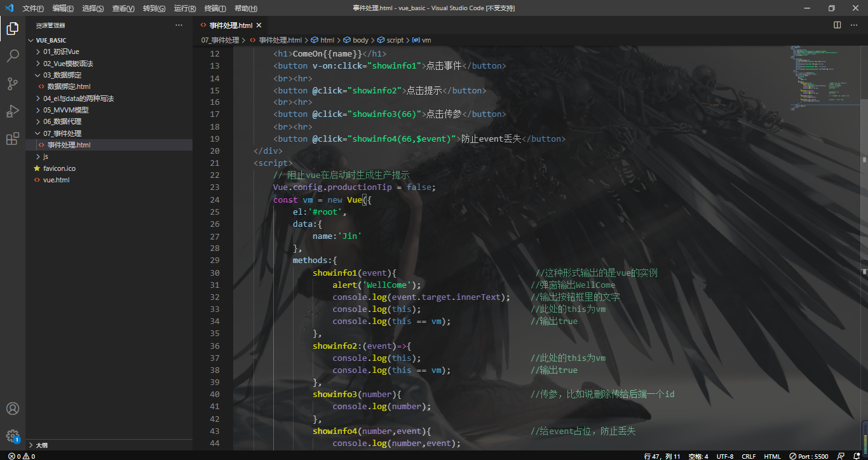Viewport: 868px width, 460px height.
Task: Open the feedback icon in status bar
Action: (x=841, y=456)
